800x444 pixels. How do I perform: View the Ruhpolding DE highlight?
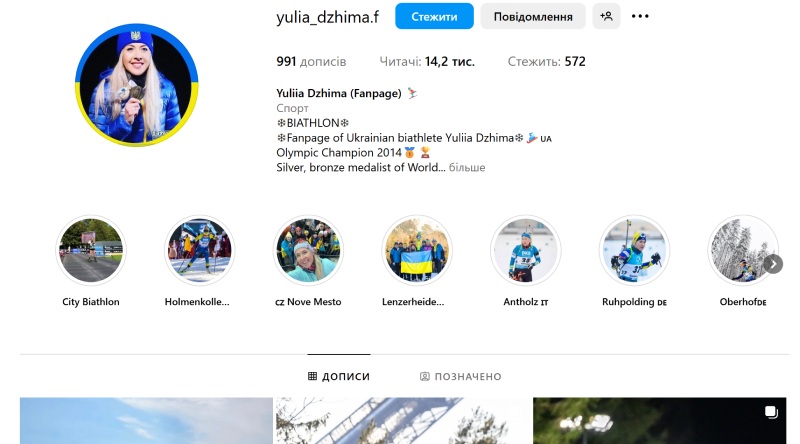(x=634, y=250)
